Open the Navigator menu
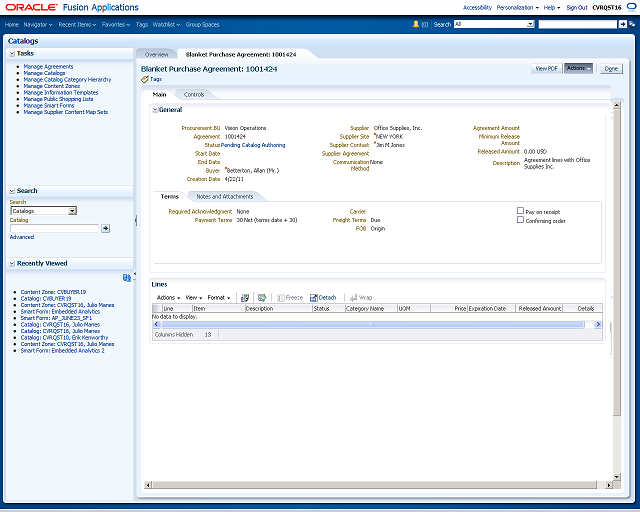 (38, 24)
